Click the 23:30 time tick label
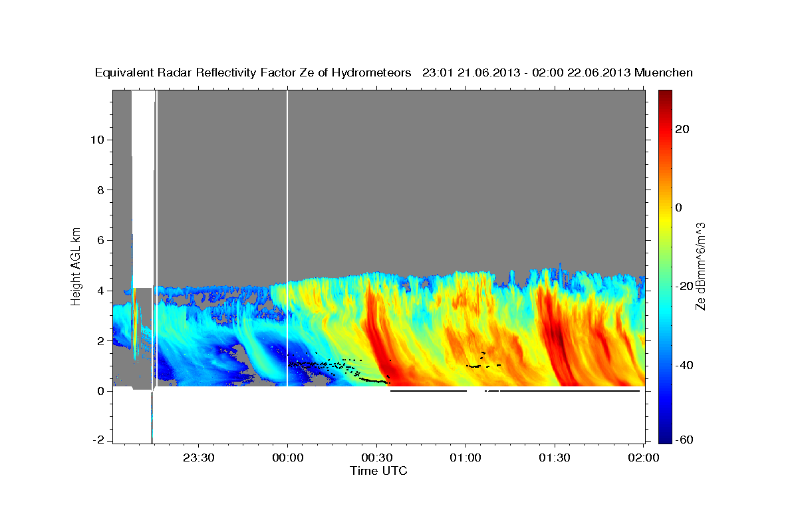This screenshot has width=798, height=532. 198,458
